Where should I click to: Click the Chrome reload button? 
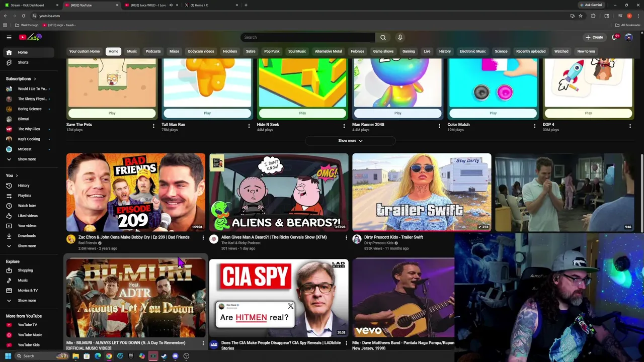point(23,16)
